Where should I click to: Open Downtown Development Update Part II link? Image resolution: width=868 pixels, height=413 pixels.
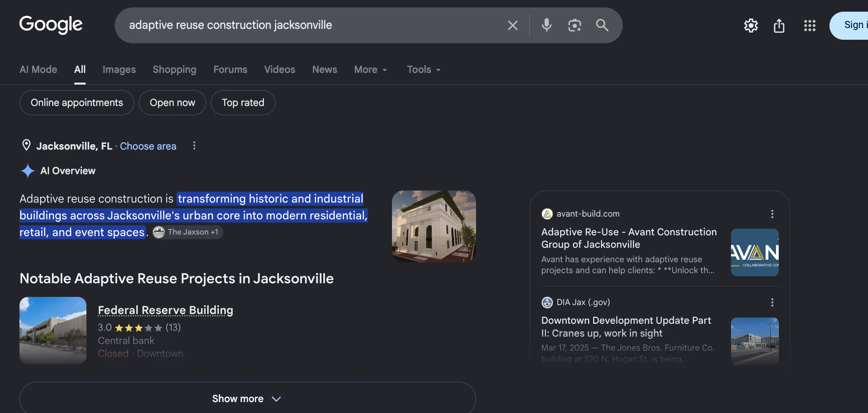click(x=626, y=327)
